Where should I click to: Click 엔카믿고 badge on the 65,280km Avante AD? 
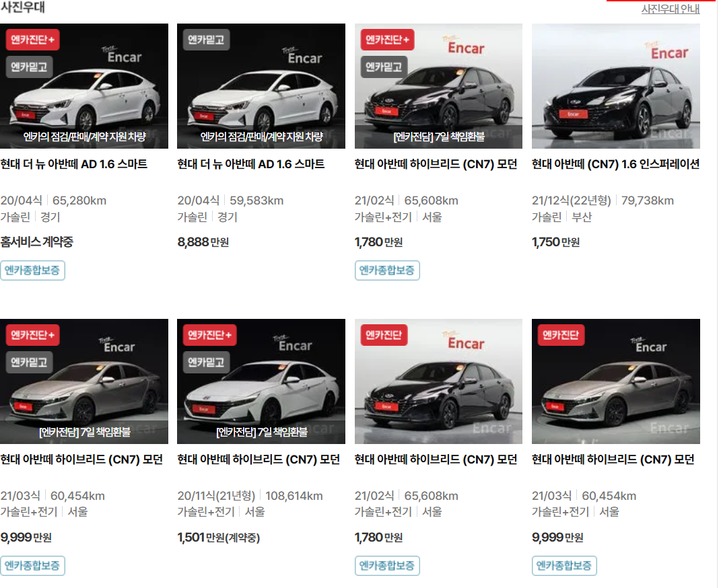[30, 67]
